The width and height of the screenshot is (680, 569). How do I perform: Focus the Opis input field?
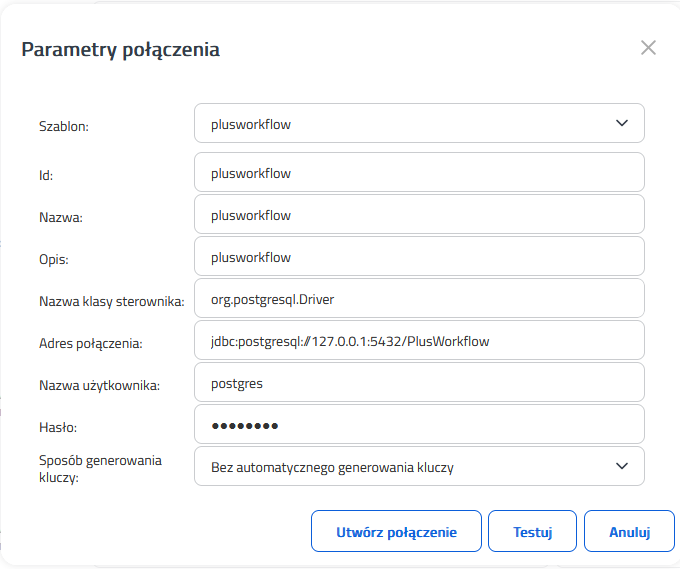pyautogui.click(x=419, y=256)
